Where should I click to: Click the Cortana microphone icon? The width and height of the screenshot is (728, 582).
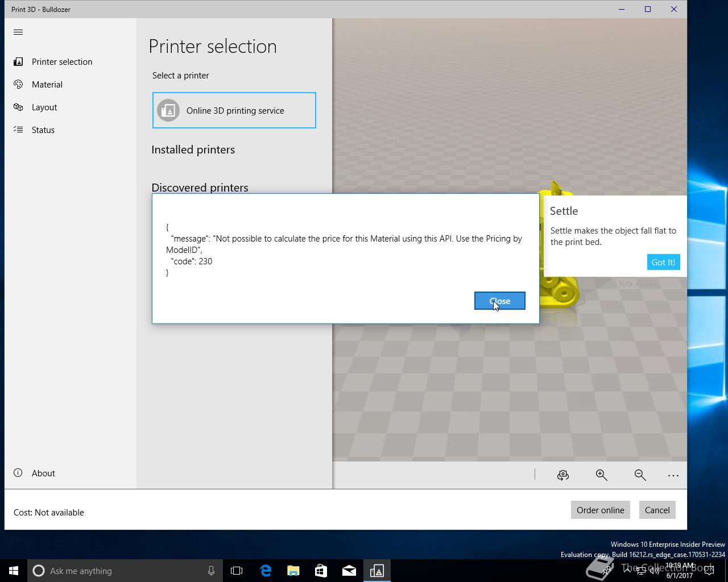211,571
